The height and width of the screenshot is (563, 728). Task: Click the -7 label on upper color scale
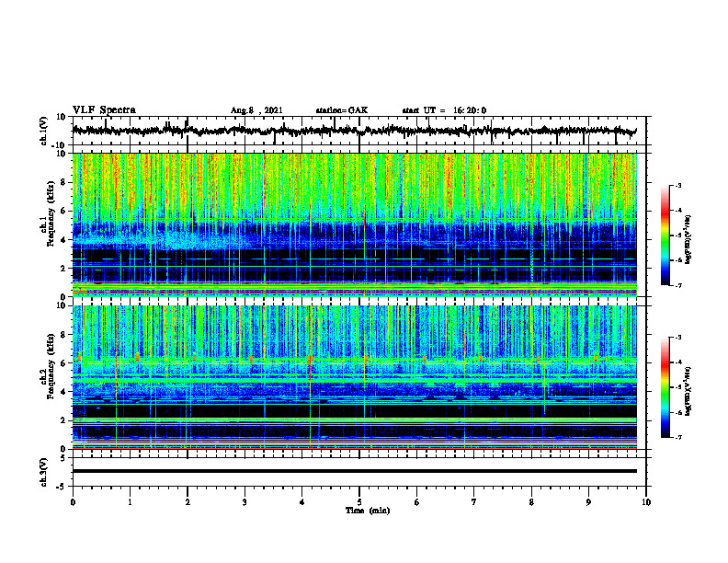(677, 285)
